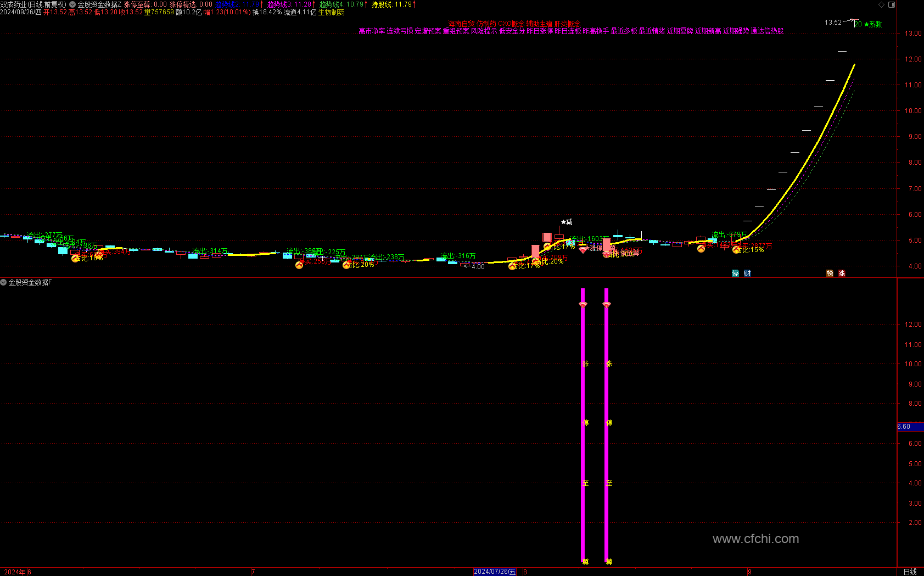924x576 pixels.
Task: Click the 停 event marker icon
Action: coord(736,273)
